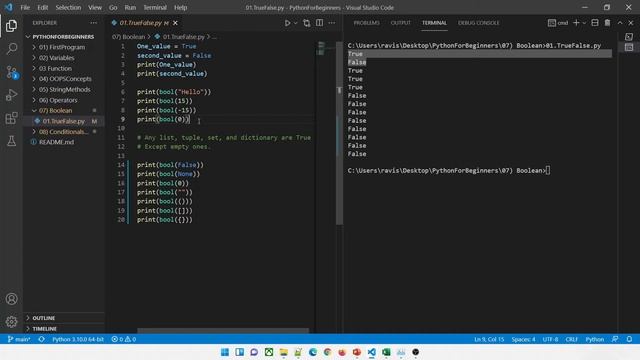640x360 pixels.
Task: Run the Python file with play button
Action: (287, 23)
